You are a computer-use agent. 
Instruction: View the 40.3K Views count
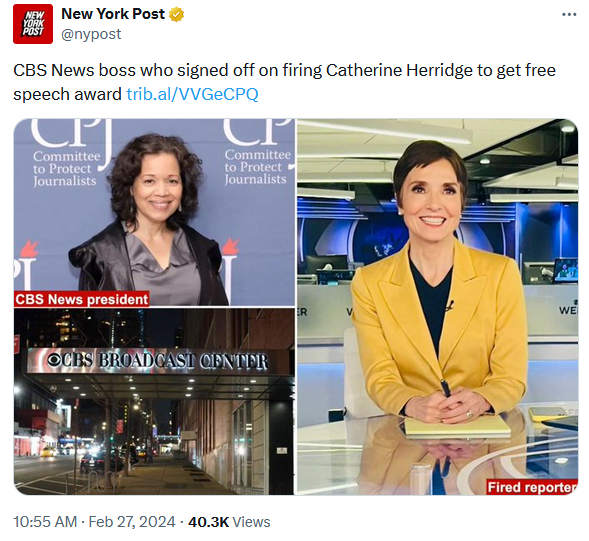pos(229,522)
